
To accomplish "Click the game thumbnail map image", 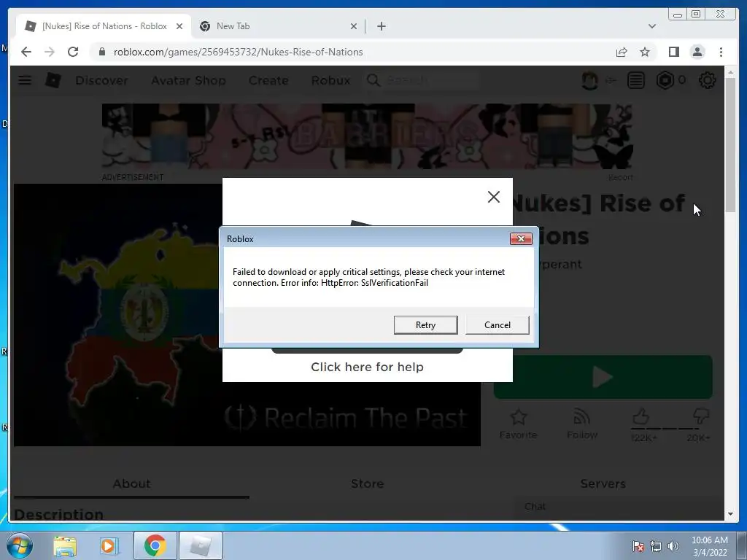I will point(118,315).
